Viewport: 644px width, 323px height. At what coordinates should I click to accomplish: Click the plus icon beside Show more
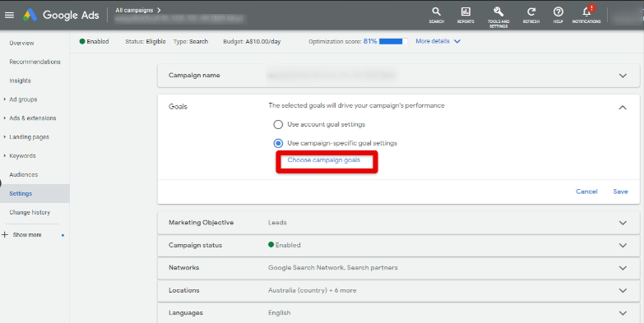[x=5, y=235]
